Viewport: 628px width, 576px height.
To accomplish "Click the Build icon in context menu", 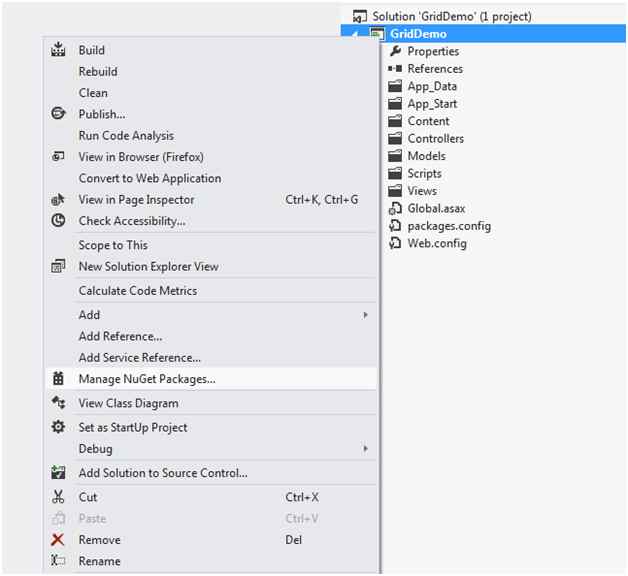I will pyautogui.click(x=58, y=50).
